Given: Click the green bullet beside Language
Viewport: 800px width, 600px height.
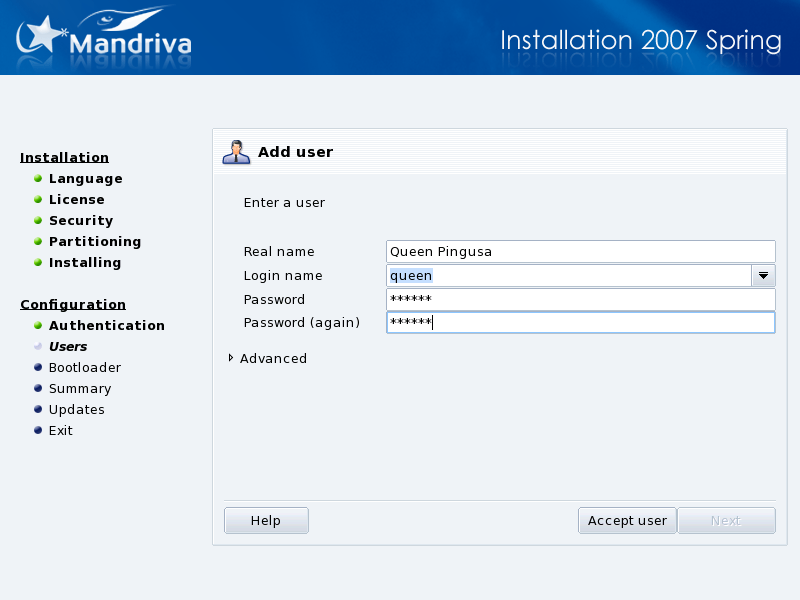Looking at the screenshot, I should tap(38, 178).
